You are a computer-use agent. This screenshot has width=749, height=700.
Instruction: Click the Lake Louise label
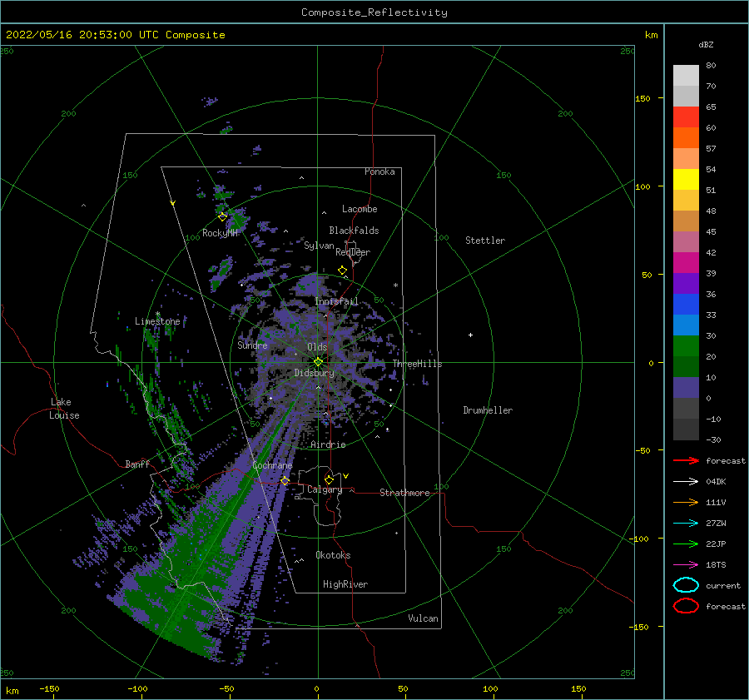64,409
